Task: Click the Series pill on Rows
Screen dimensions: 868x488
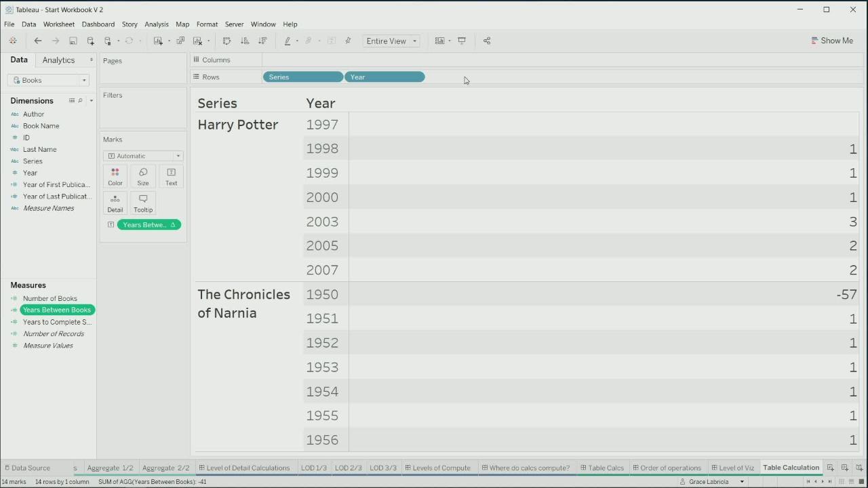Action: [302, 77]
